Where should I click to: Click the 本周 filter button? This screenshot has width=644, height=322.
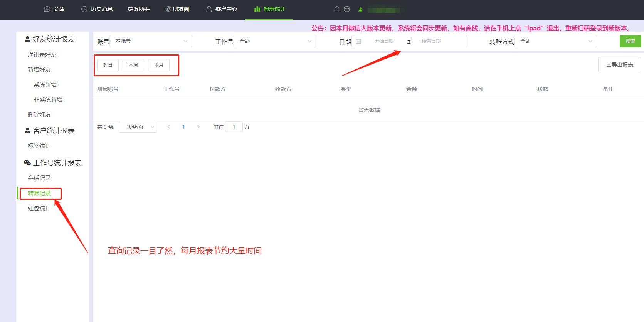pos(133,65)
